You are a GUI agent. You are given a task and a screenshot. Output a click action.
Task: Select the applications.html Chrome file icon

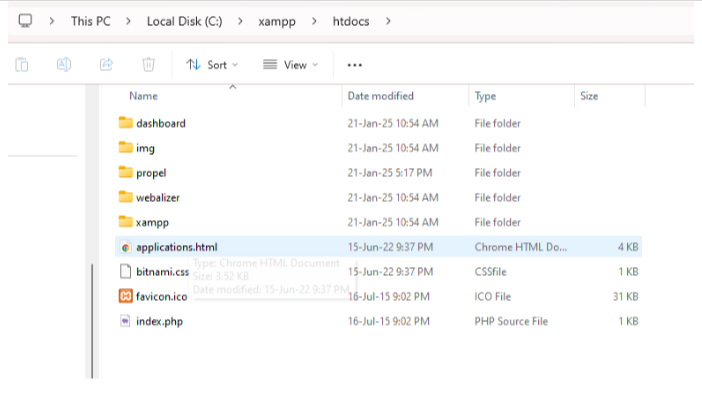125,247
